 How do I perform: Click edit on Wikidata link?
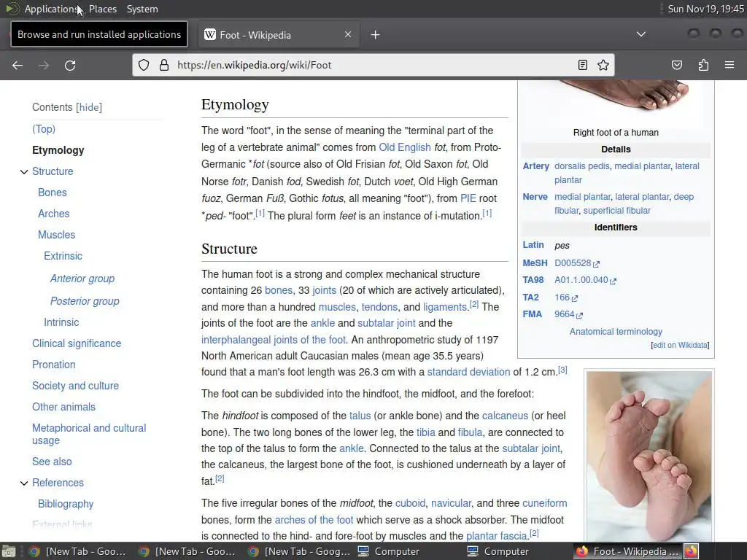click(x=680, y=345)
